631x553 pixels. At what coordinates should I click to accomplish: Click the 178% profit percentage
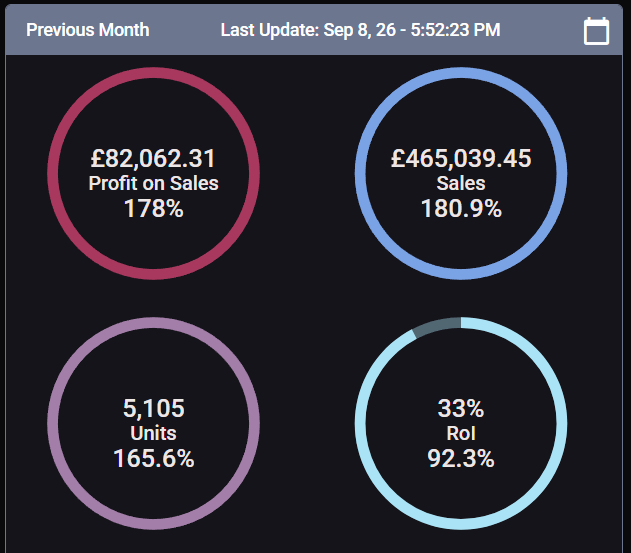click(153, 208)
